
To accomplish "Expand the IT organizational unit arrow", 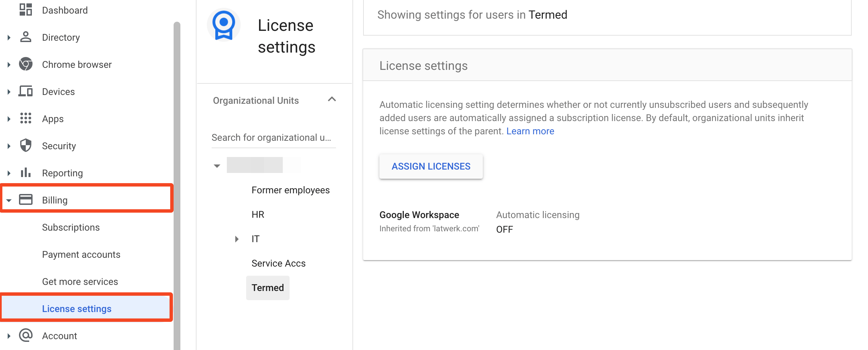I will point(237,239).
